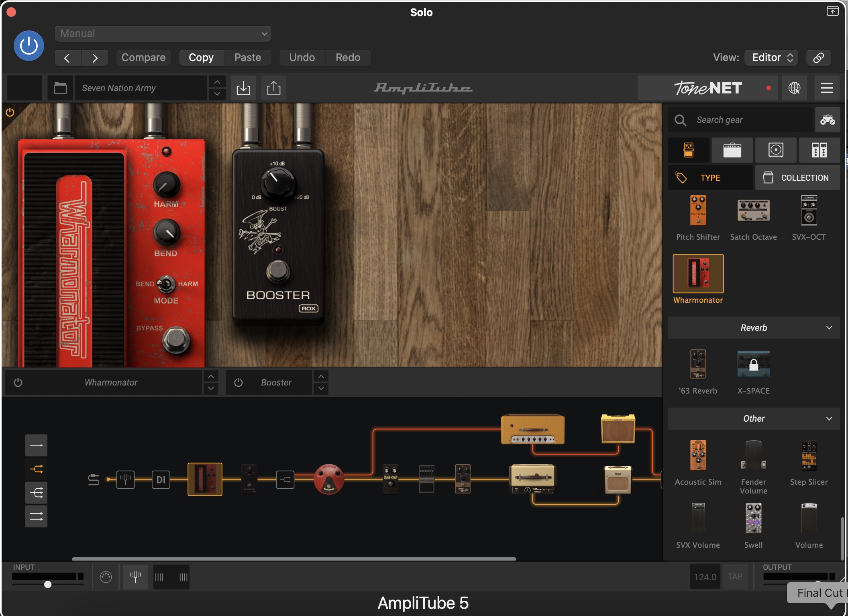The image size is (848, 616).
Task: Click the save preset download icon
Action: (x=243, y=88)
